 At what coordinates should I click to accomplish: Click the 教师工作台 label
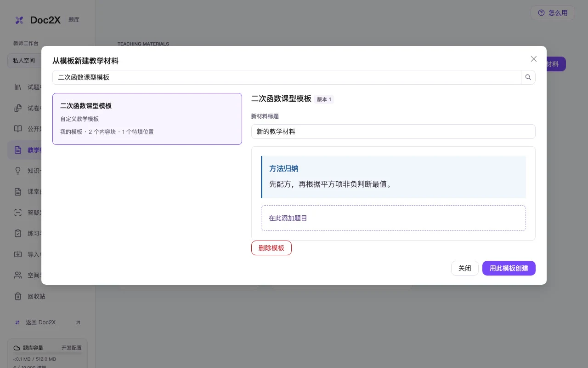[26, 43]
